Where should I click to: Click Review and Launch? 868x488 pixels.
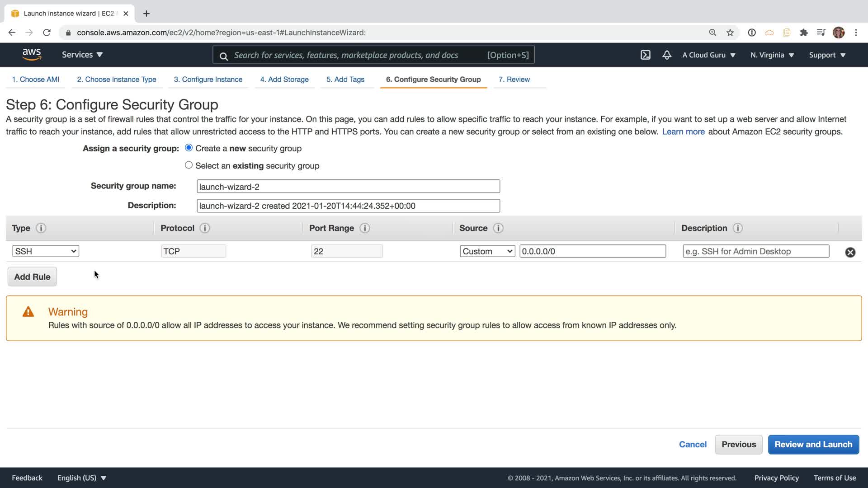pos(813,445)
